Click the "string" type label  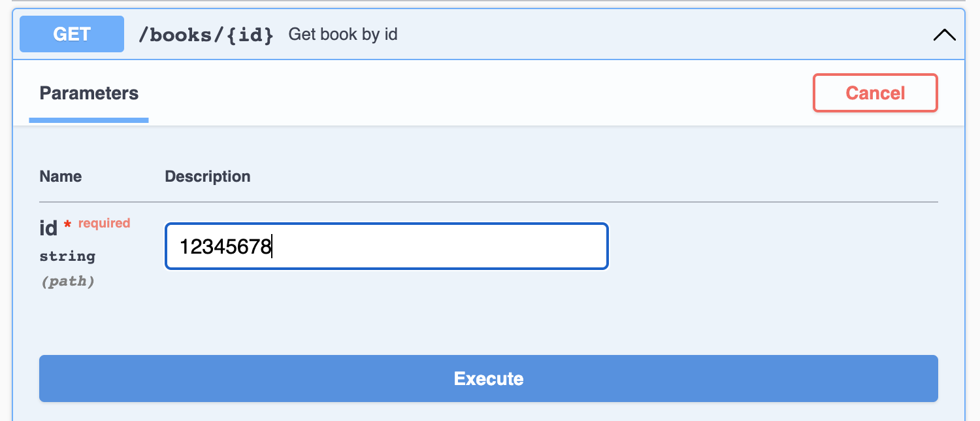tap(67, 256)
